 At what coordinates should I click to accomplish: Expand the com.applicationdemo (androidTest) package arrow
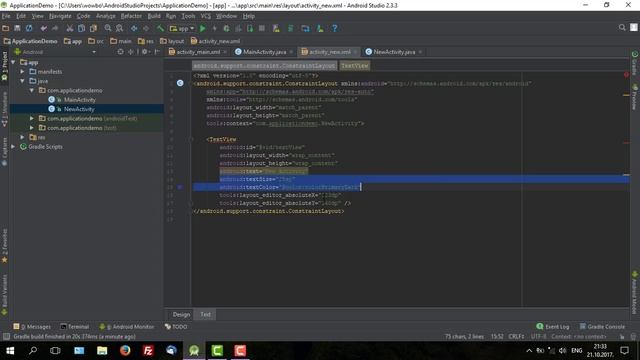point(31,118)
